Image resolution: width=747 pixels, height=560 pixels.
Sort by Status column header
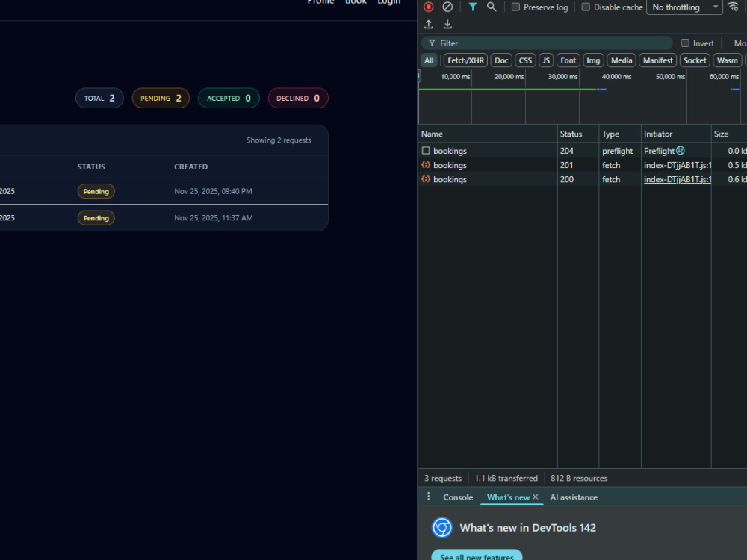[578, 134]
